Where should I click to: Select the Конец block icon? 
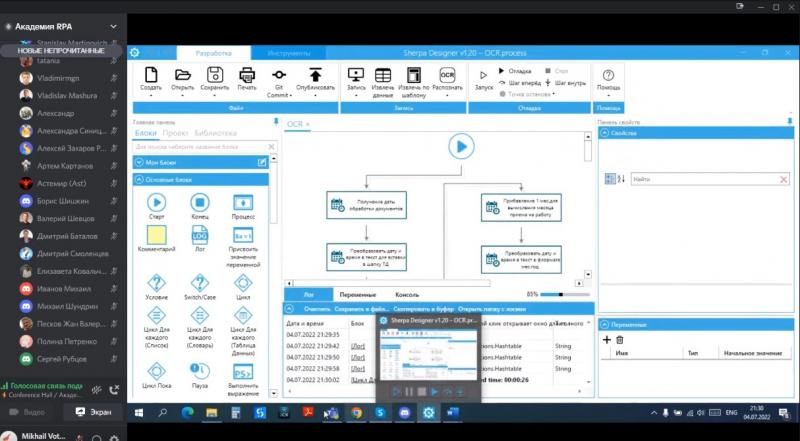click(199, 203)
